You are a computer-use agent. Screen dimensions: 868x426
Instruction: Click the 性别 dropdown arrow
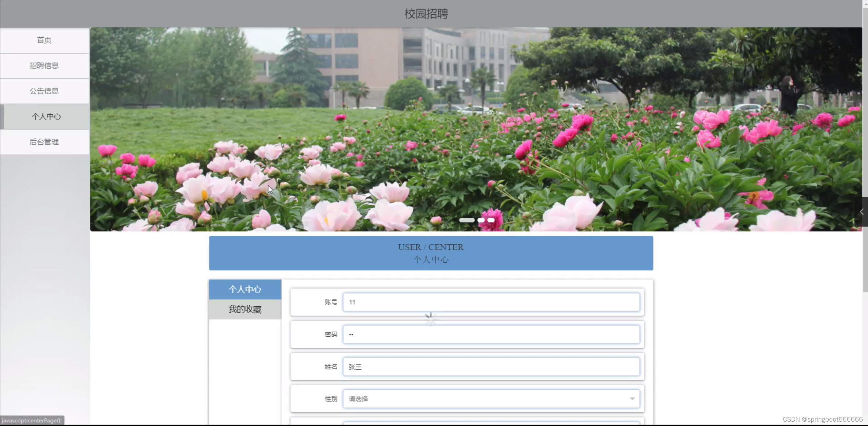click(632, 398)
